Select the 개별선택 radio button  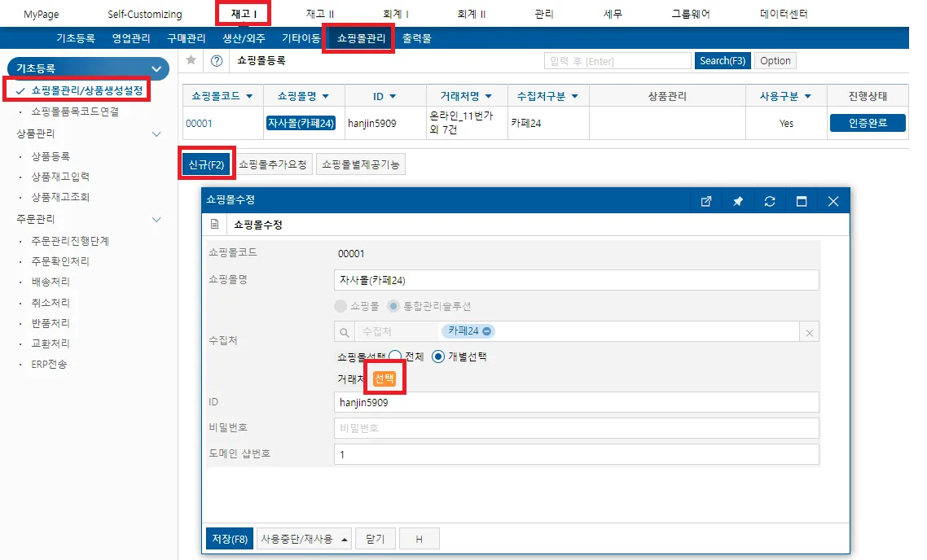(x=438, y=357)
